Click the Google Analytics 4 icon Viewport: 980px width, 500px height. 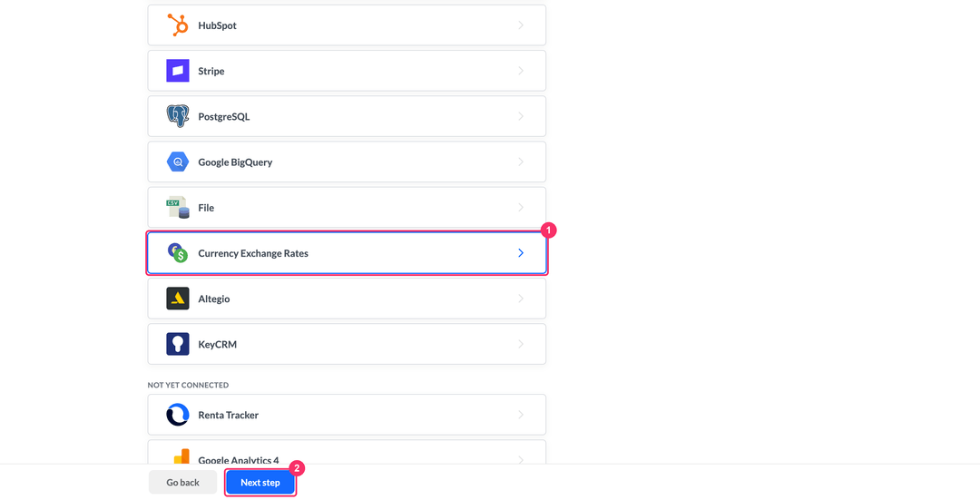(181, 456)
